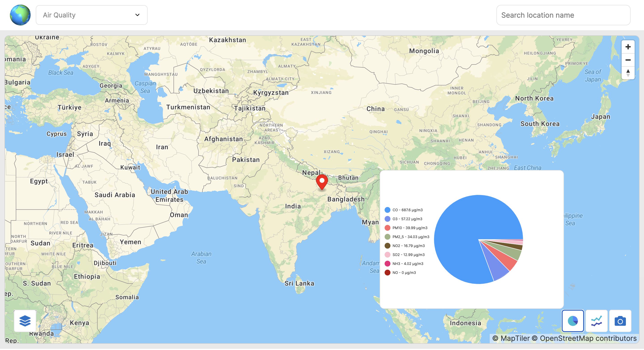The height and width of the screenshot is (350, 644).
Task: Click the red location marker pin
Action: (x=322, y=182)
